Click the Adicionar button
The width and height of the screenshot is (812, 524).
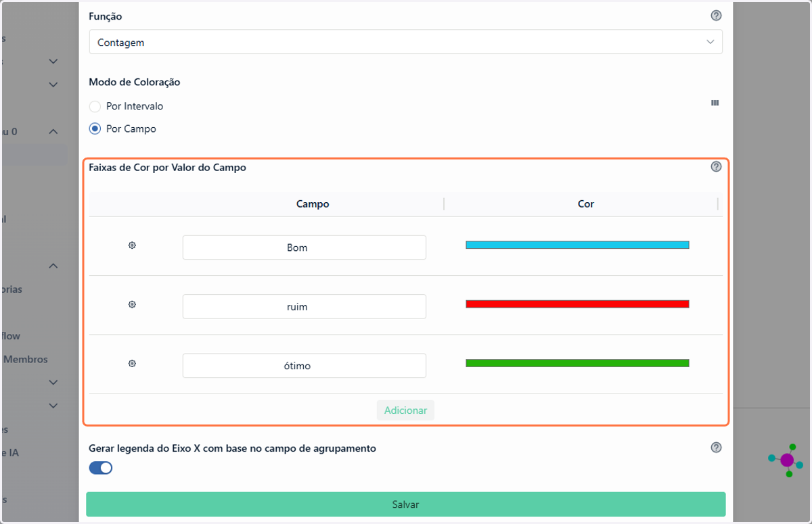click(x=405, y=410)
